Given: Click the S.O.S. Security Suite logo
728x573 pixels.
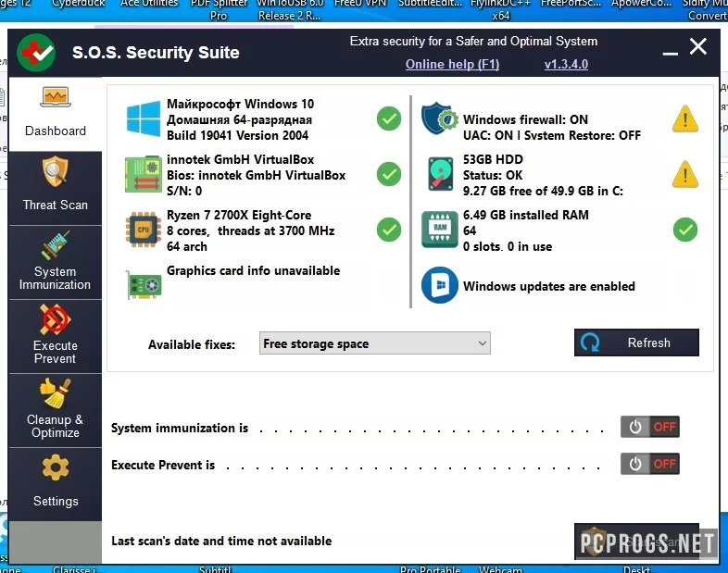Looking at the screenshot, I should coord(36,53).
